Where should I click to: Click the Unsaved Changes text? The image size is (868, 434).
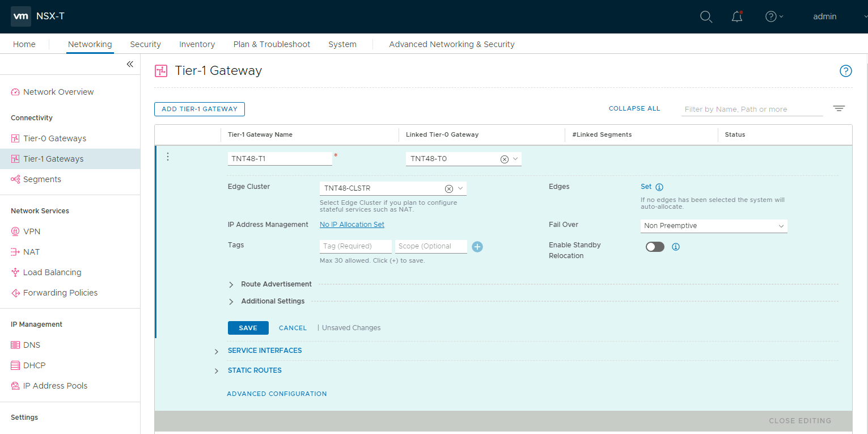pyautogui.click(x=351, y=328)
